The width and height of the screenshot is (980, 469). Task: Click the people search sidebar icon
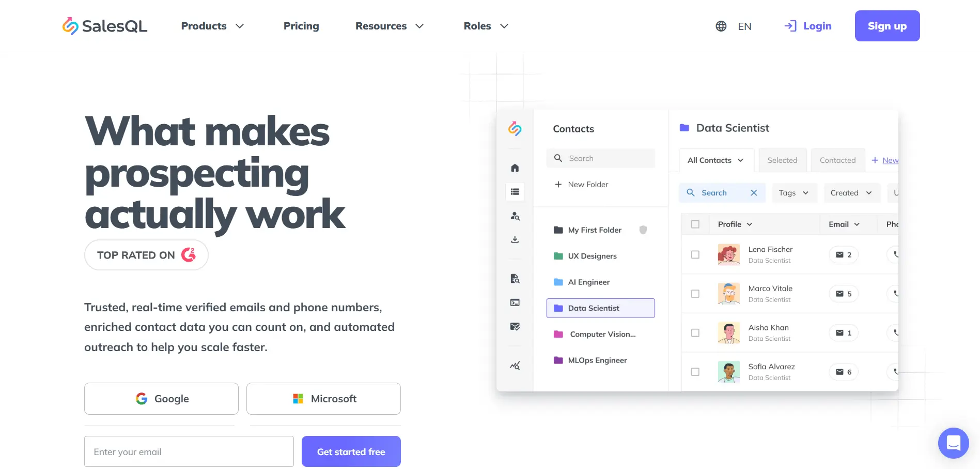click(x=515, y=216)
